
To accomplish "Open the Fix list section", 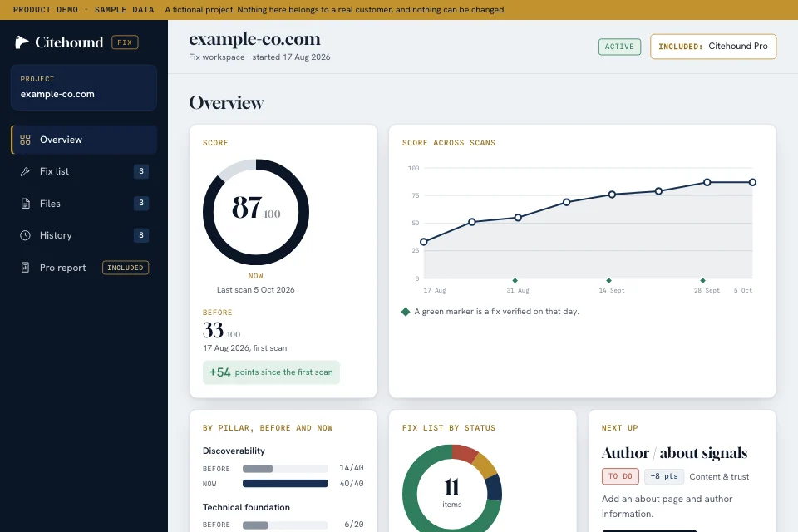I will 84,171.
